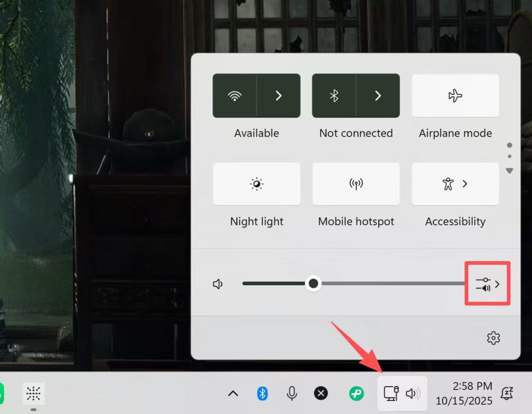The width and height of the screenshot is (532, 414).
Task: Show hidden icons in the system tray
Action: point(233,394)
